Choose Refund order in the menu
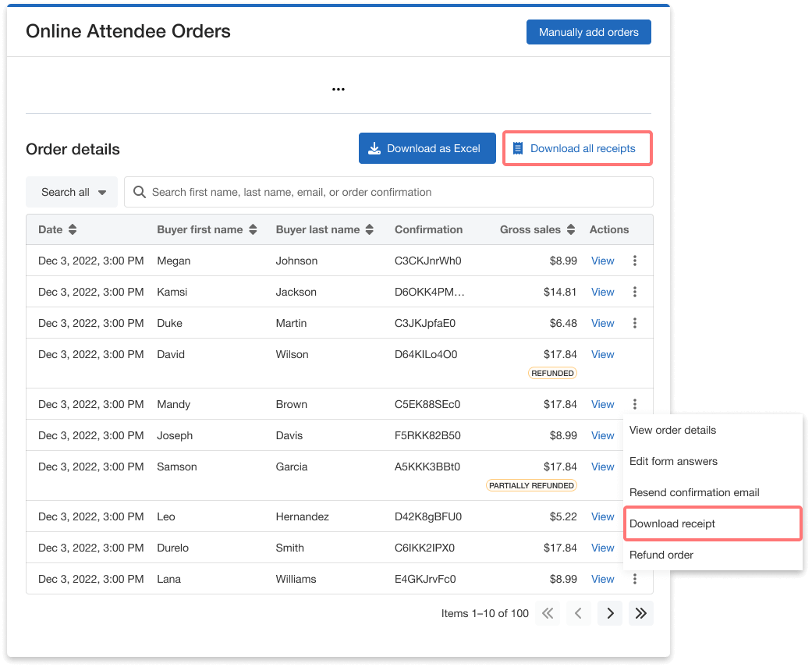This screenshot has height=667, width=812. [x=661, y=555]
